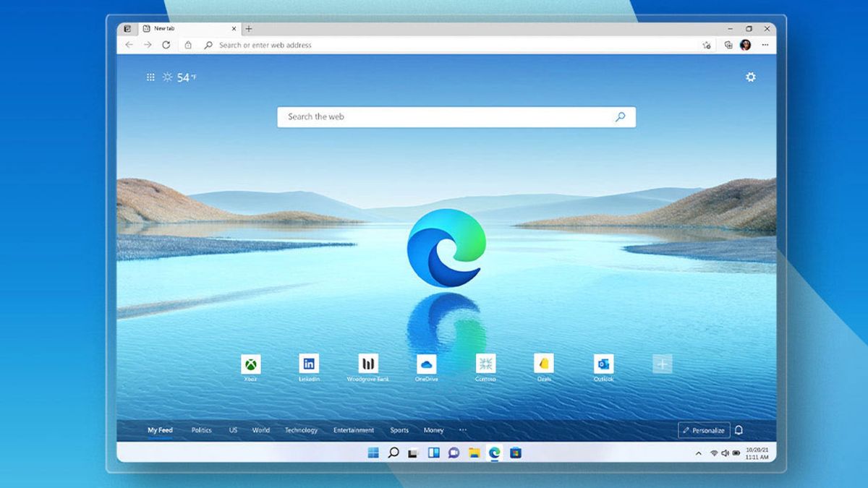Image resolution: width=868 pixels, height=488 pixels.
Task: Open the Outlook quick link
Action: [603, 367]
